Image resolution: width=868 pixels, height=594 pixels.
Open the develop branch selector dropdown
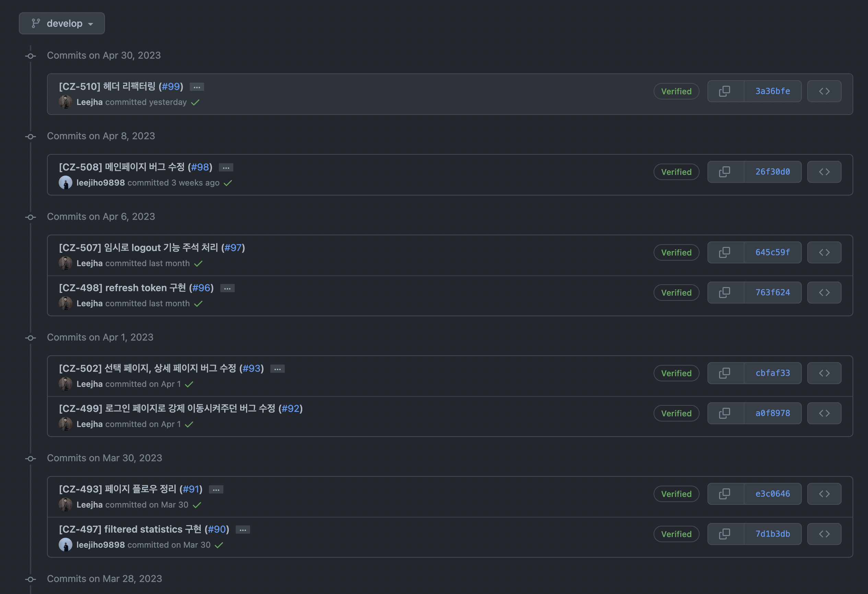62,23
